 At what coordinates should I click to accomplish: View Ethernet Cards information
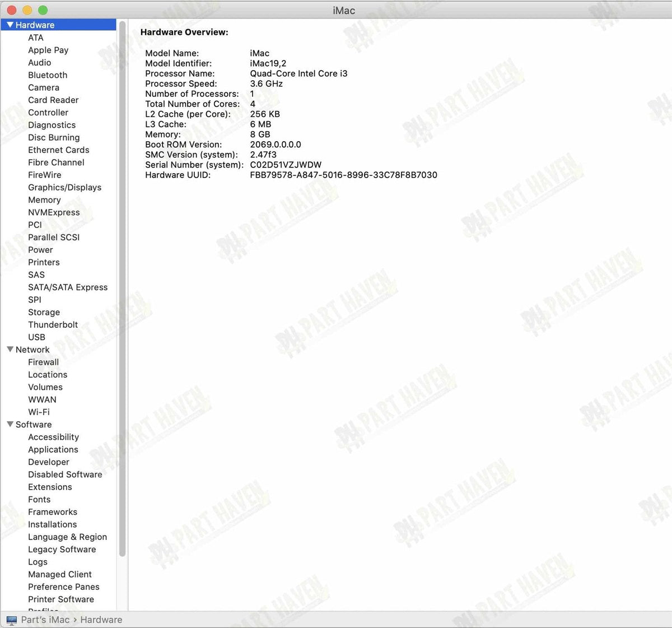click(x=58, y=150)
